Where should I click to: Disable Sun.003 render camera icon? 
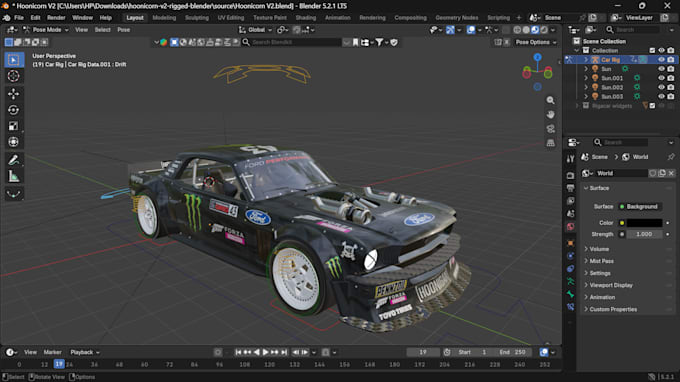pyautogui.click(x=671, y=96)
